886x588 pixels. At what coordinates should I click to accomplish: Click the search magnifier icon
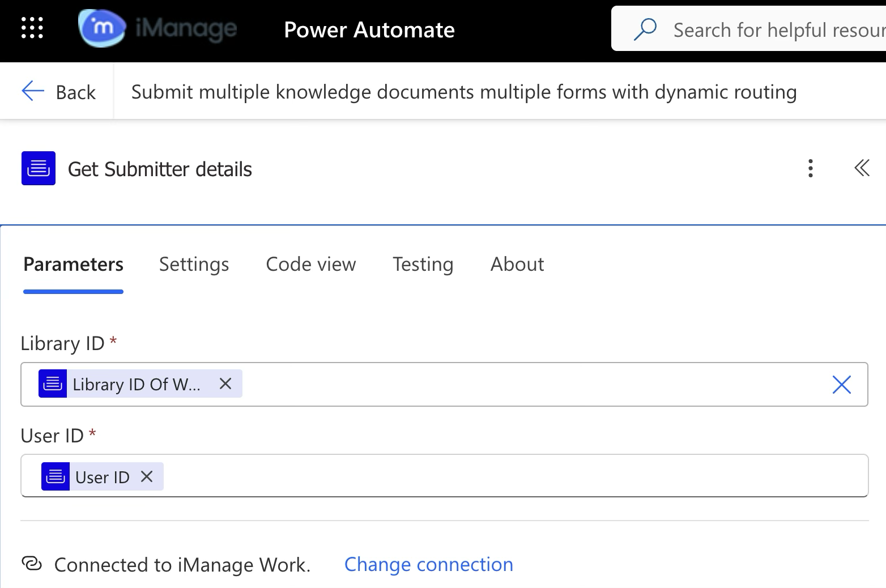pos(645,29)
